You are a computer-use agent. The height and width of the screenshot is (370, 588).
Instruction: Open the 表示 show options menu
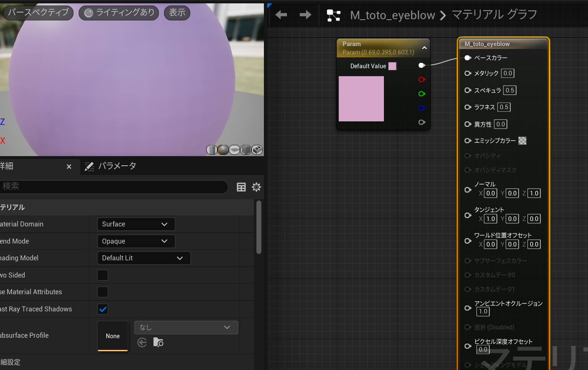tap(177, 13)
